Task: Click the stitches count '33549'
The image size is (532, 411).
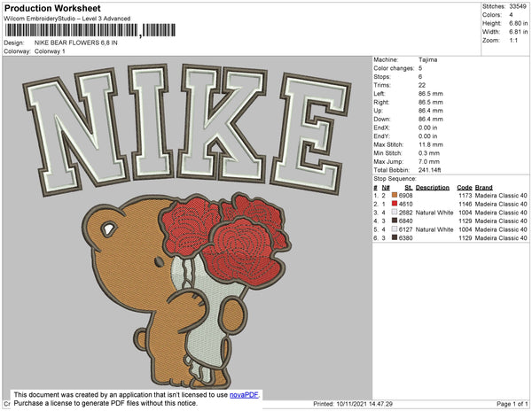Action: coord(518,6)
